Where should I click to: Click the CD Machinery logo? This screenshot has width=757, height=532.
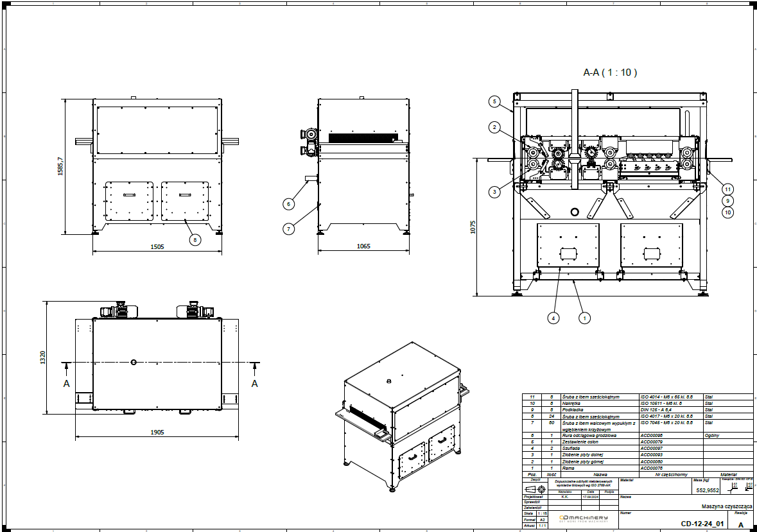point(583,519)
